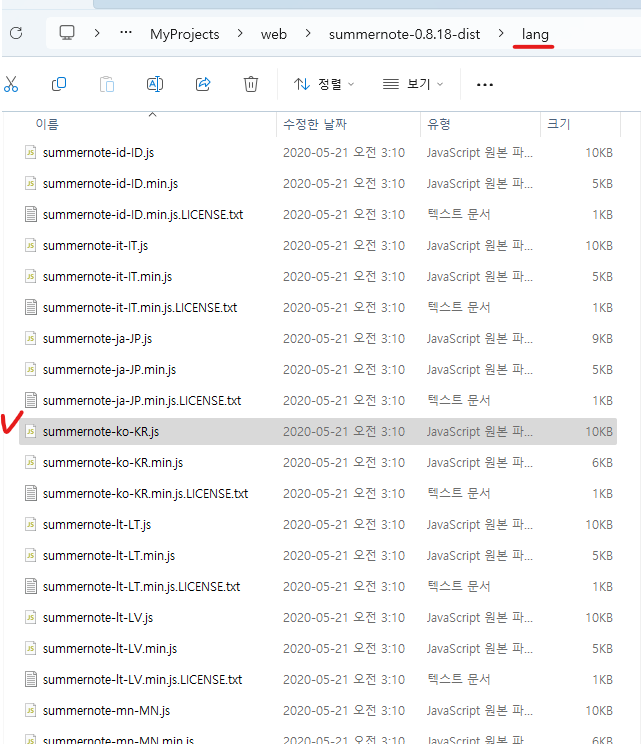Click text document icon of summernote-id-ID.min.js.LICENSE.txt
Image resolution: width=641 pixels, height=744 pixels.
point(31,214)
